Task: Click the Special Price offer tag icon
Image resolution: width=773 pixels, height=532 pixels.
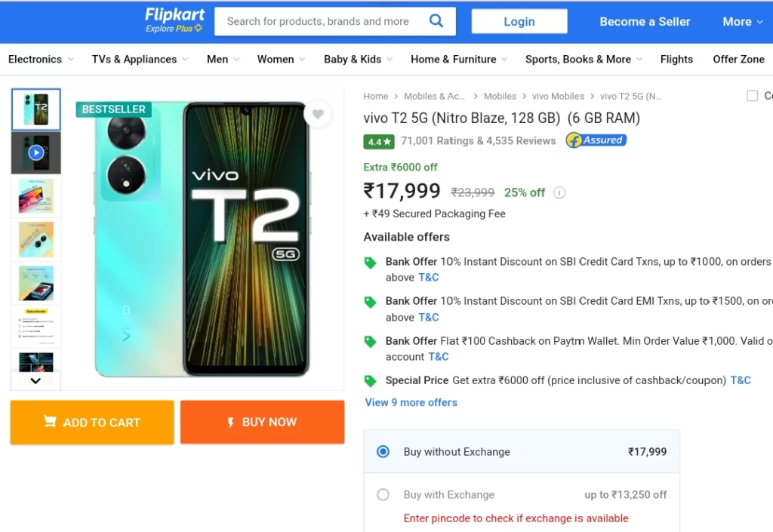Action: [370, 381]
